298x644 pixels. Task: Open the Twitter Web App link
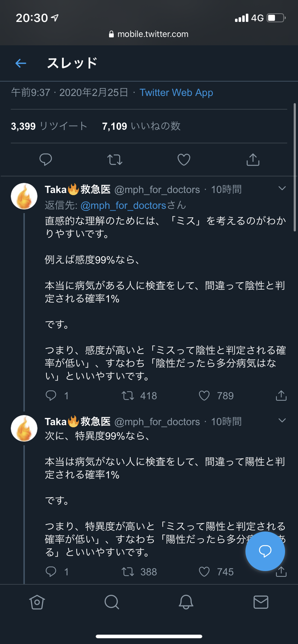176,93
